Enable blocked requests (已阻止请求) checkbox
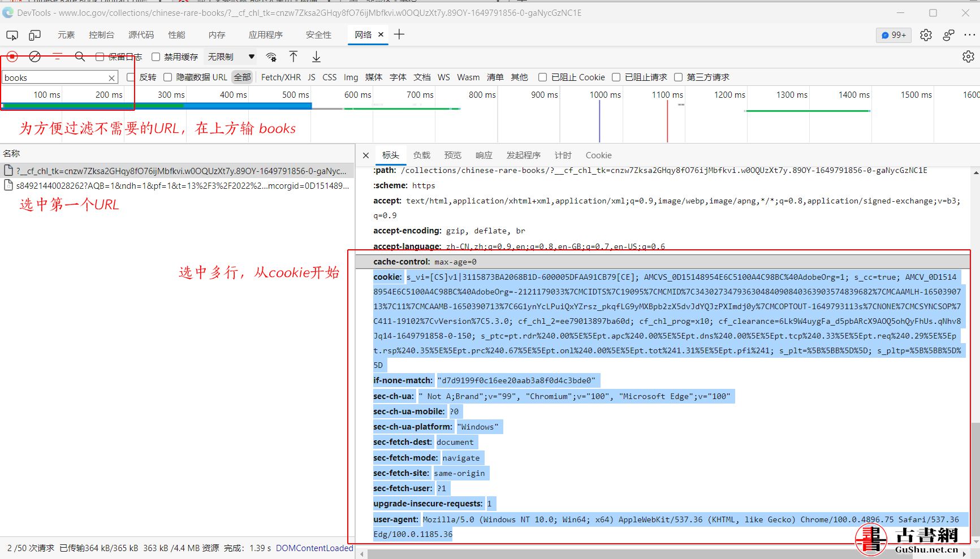980x559 pixels. coord(616,77)
